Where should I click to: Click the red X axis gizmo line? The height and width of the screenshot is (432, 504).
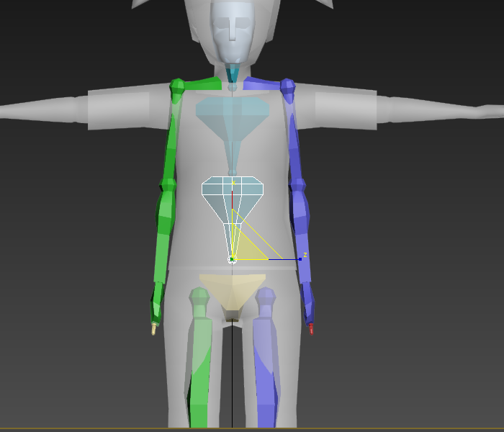tap(232, 200)
